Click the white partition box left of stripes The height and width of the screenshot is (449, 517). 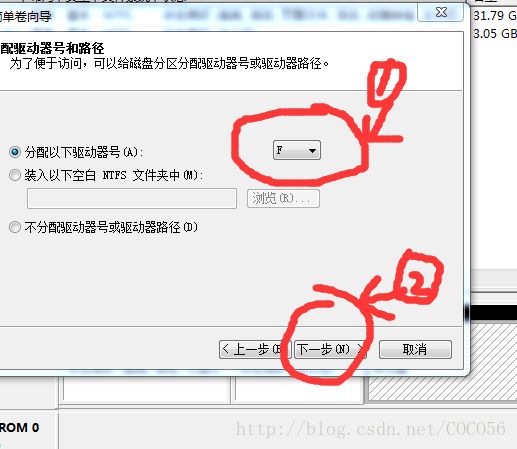pyautogui.click(x=298, y=388)
